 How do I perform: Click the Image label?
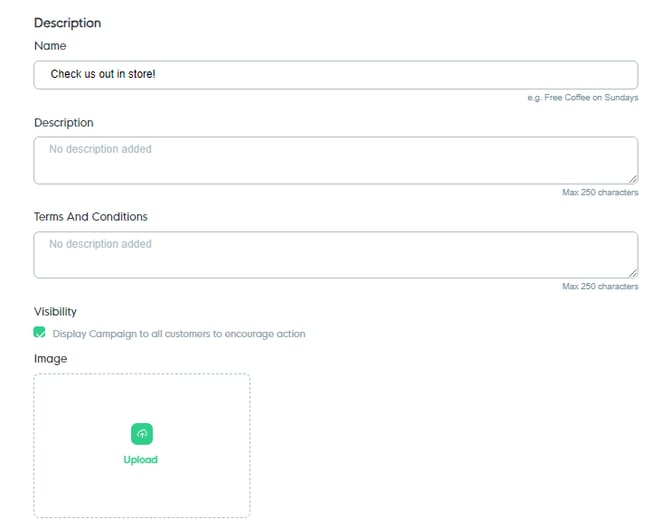(50, 358)
